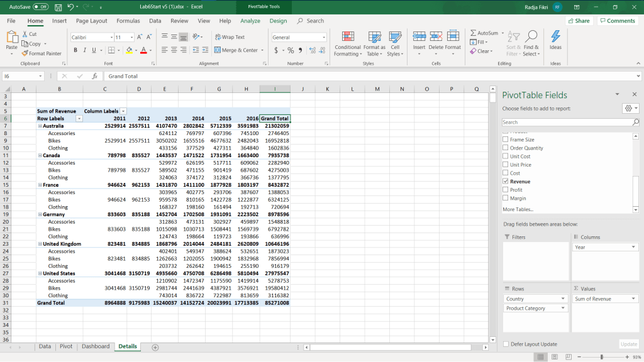The image size is (644, 362).
Task: Switch to the Dashboard sheet tab
Action: pyautogui.click(x=95, y=346)
